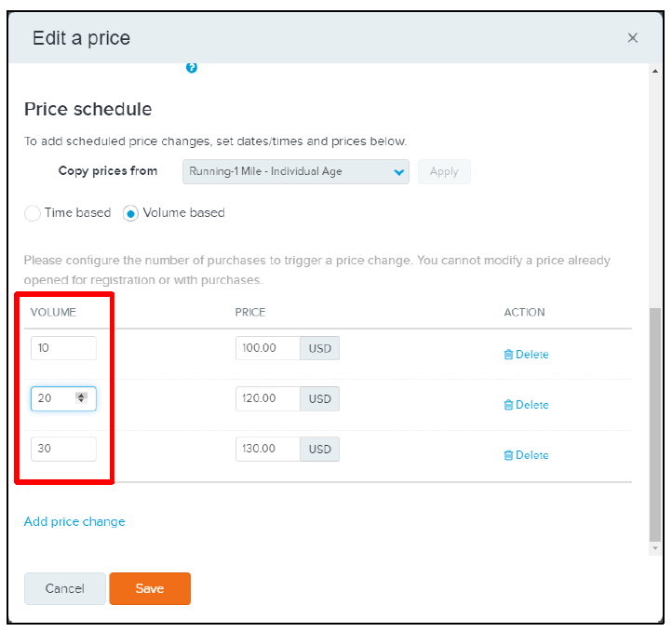Select the Volume based radio option
672x632 pixels.
point(130,213)
